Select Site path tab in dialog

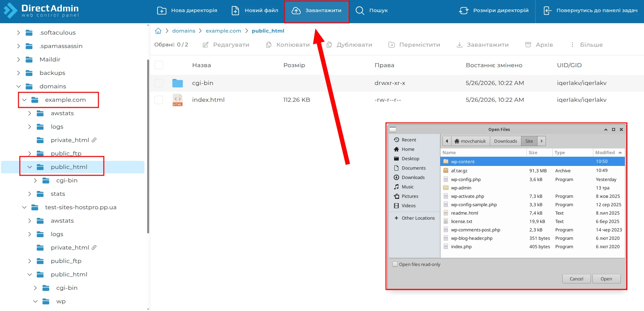click(x=529, y=141)
